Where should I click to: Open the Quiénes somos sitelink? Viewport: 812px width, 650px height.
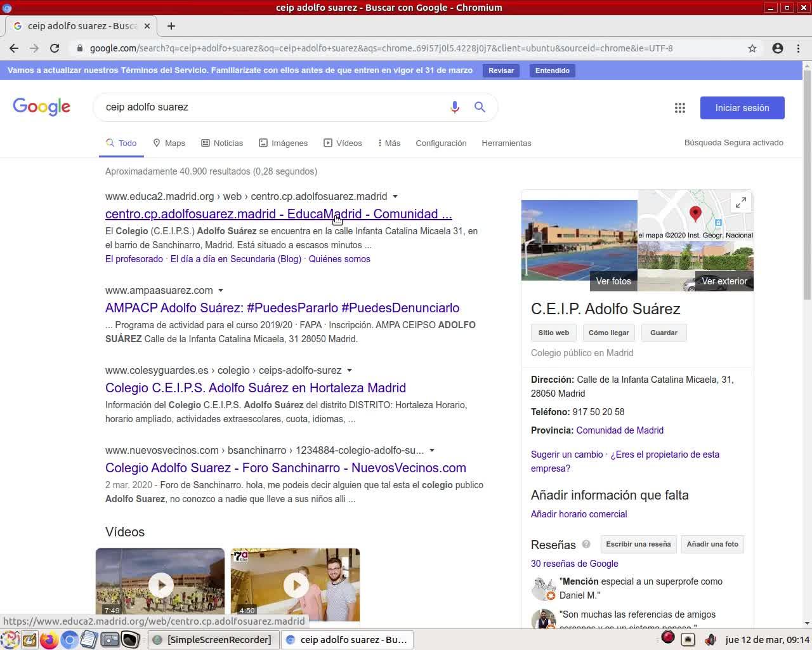339,259
